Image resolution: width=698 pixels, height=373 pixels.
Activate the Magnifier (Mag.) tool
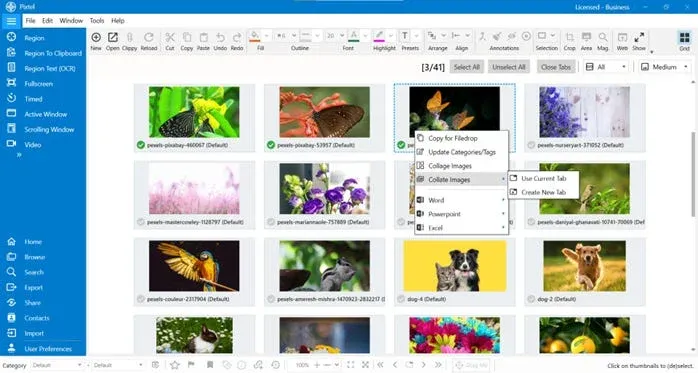tap(603, 37)
